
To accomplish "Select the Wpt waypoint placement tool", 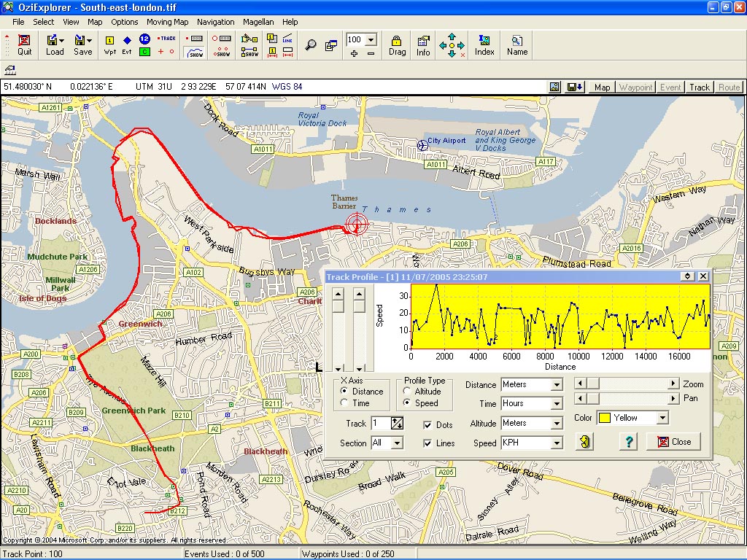I will click(109, 45).
